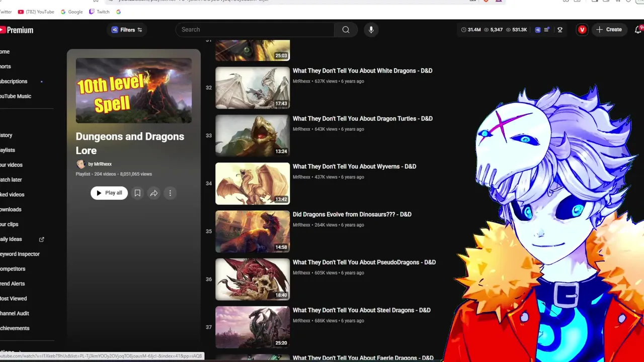
Task: Open the Twitch bookmark
Action: click(x=99, y=12)
